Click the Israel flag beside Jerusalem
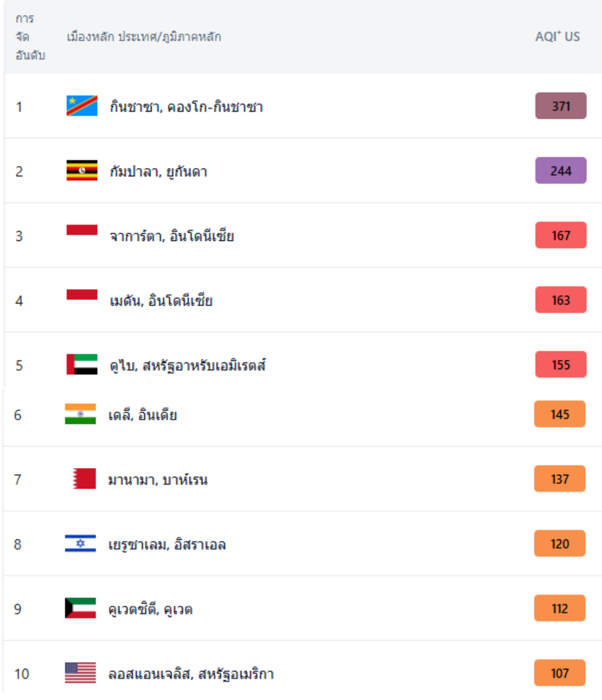 click(80, 543)
